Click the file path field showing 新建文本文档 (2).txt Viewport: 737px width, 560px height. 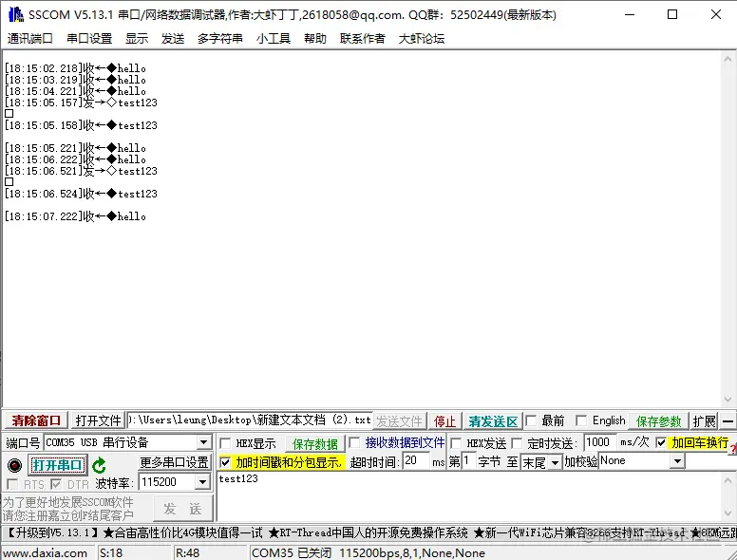pyautogui.click(x=250, y=420)
